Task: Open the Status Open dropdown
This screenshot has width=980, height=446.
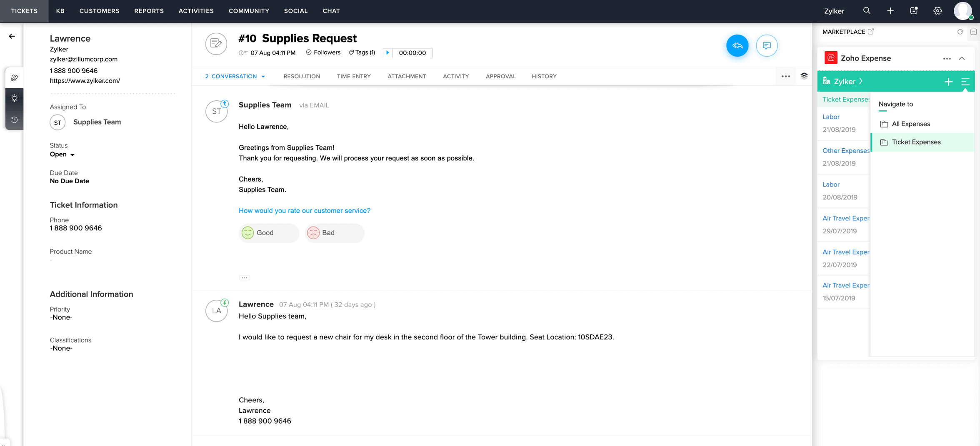Action: 62,154
